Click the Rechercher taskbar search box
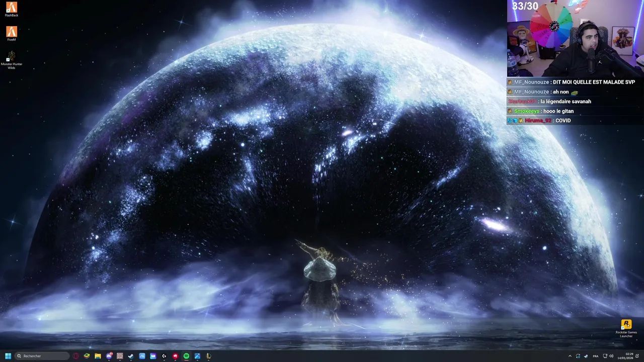The width and height of the screenshot is (644, 362). click(x=42, y=356)
